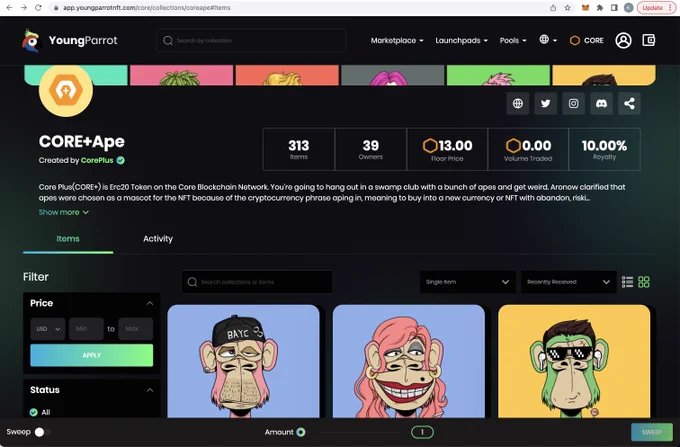Viewport: 680px width, 447px height.
Task: Switch to grid view layout
Action: 644,282
